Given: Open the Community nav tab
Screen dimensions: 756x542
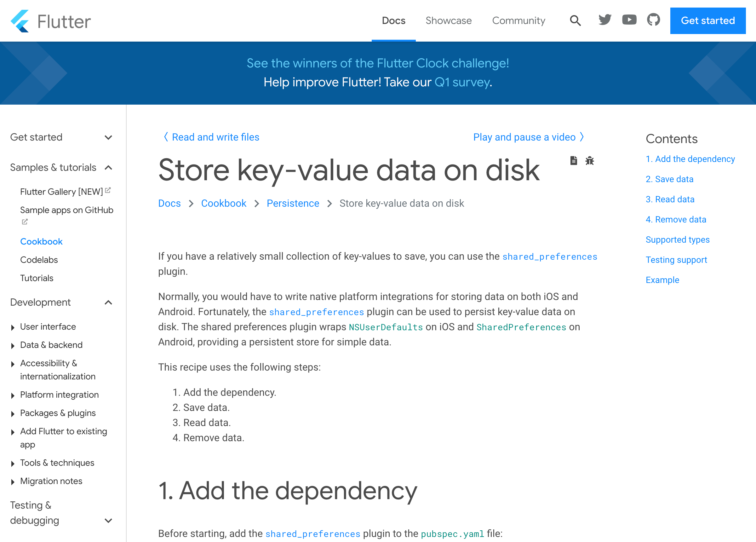Looking at the screenshot, I should click(x=518, y=21).
